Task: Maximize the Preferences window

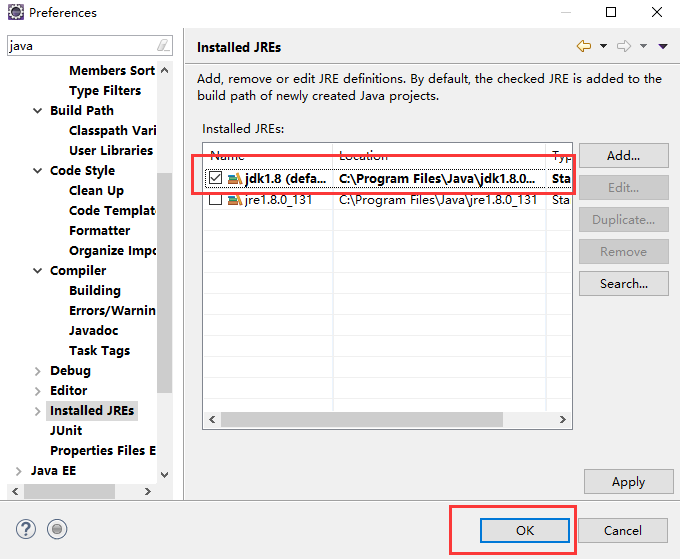Action: [611, 12]
